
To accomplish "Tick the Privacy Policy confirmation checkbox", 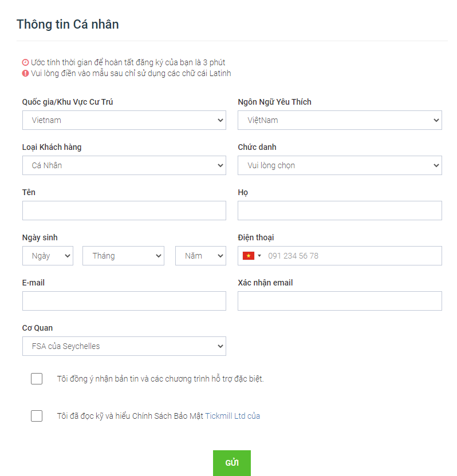I will click(x=37, y=415).
